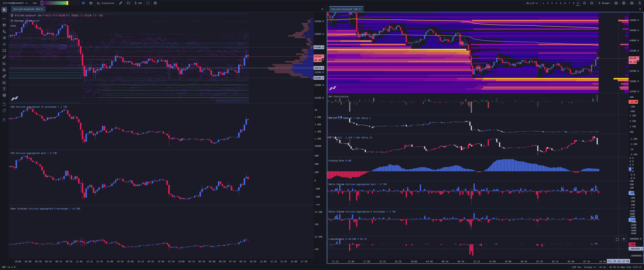The height and width of the screenshot is (270, 644).
Task: Open the Indicators menu
Action: 106,3
